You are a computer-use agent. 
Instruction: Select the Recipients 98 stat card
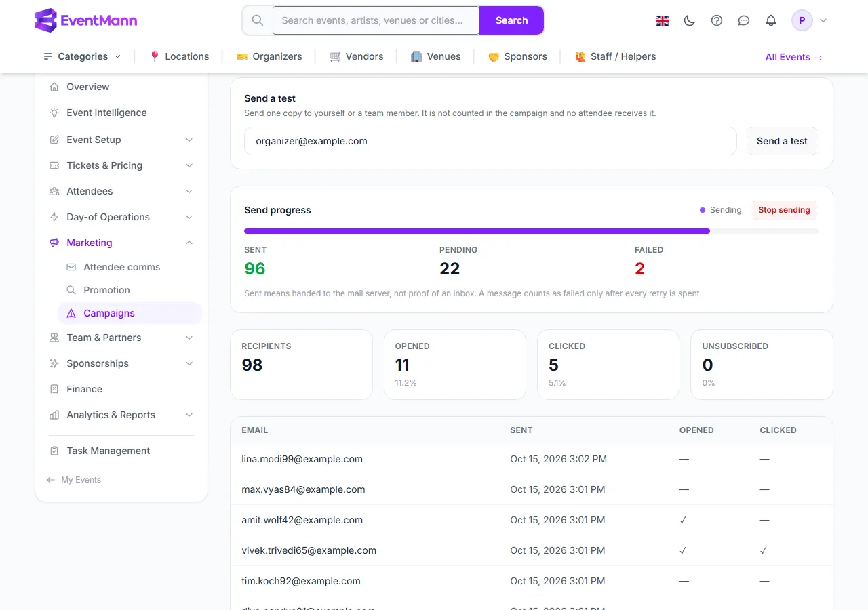pyautogui.click(x=301, y=365)
